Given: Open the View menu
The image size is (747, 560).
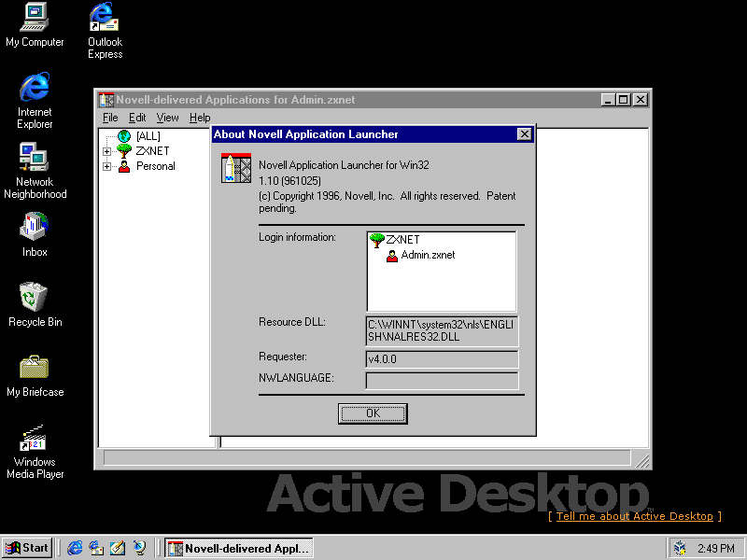Looking at the screenshot, I should click(x=168, y=118).
